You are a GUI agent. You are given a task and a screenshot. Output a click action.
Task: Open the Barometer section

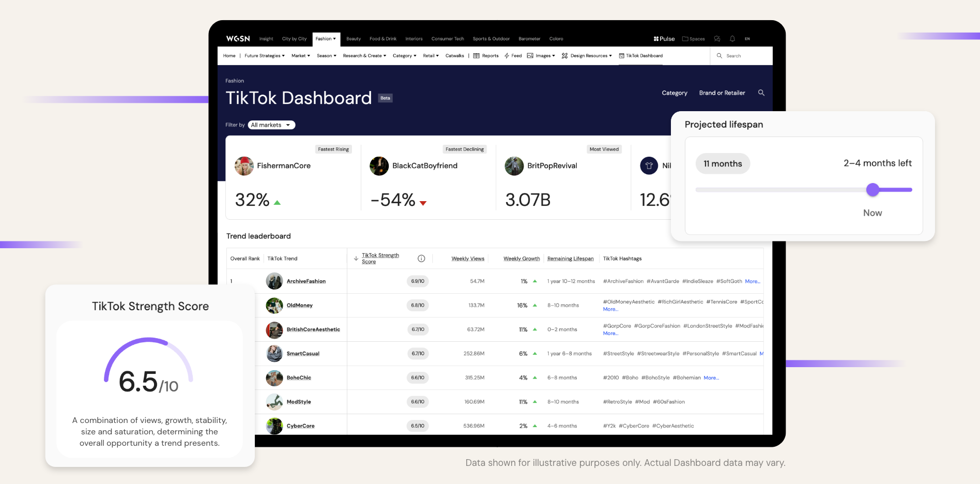click(529, 39)
